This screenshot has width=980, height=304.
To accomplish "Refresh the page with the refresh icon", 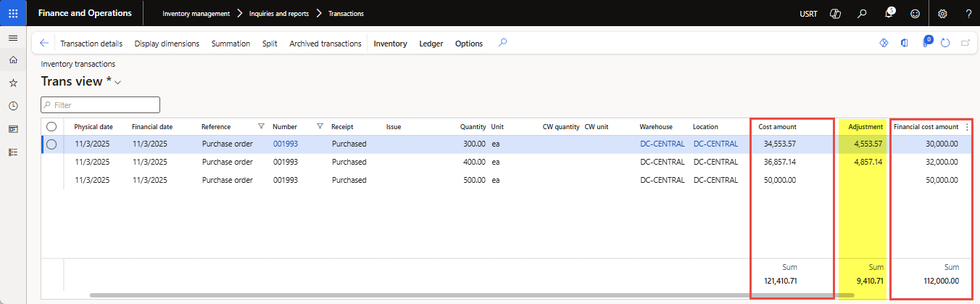I will [945, 44].
